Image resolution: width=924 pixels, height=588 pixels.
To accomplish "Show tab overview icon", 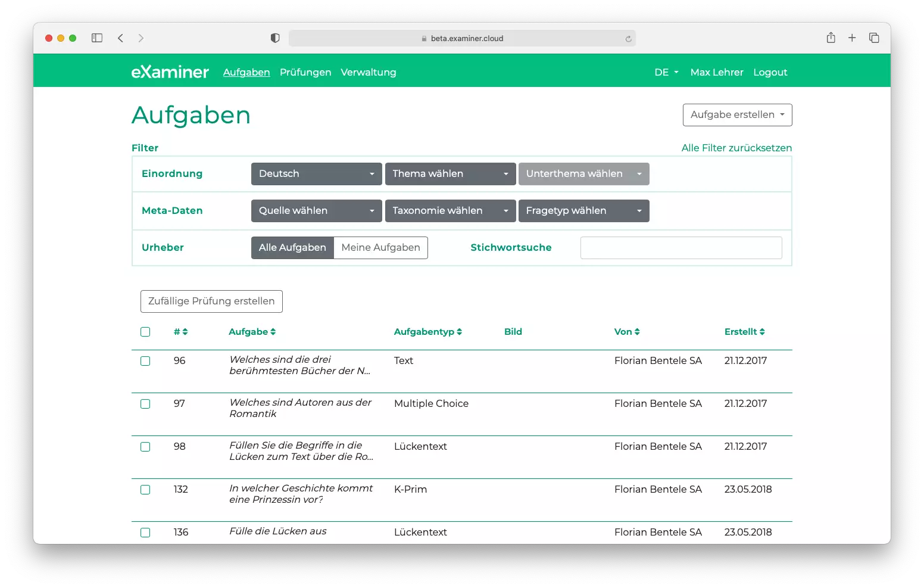I will (874, 38).
